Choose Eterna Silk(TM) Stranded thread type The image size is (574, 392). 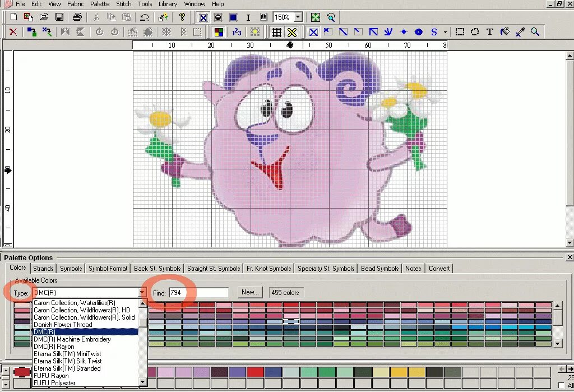tap(67, 368)
